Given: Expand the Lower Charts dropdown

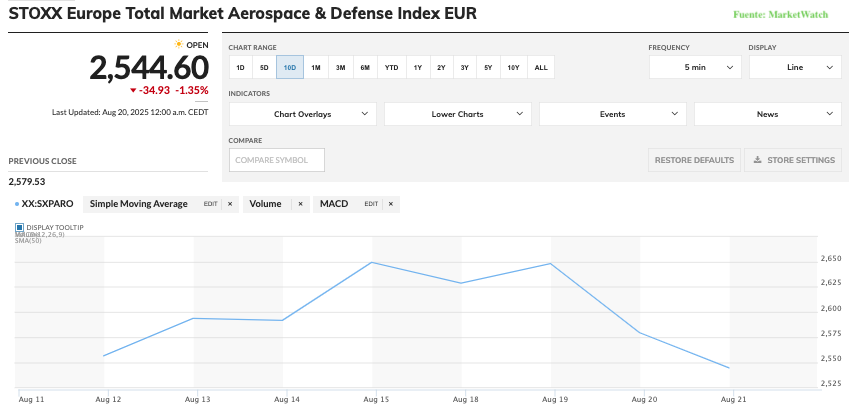Looking at the screenshot, I should point(457,114).
